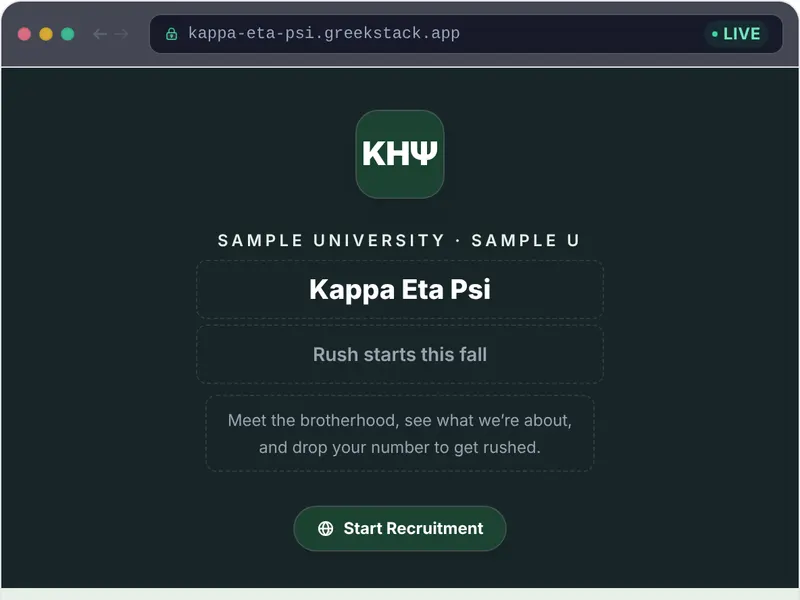The image size is (800, 600).
Task: Edit the Rush starts this fall tagline
Action: (x=400, y=354)
